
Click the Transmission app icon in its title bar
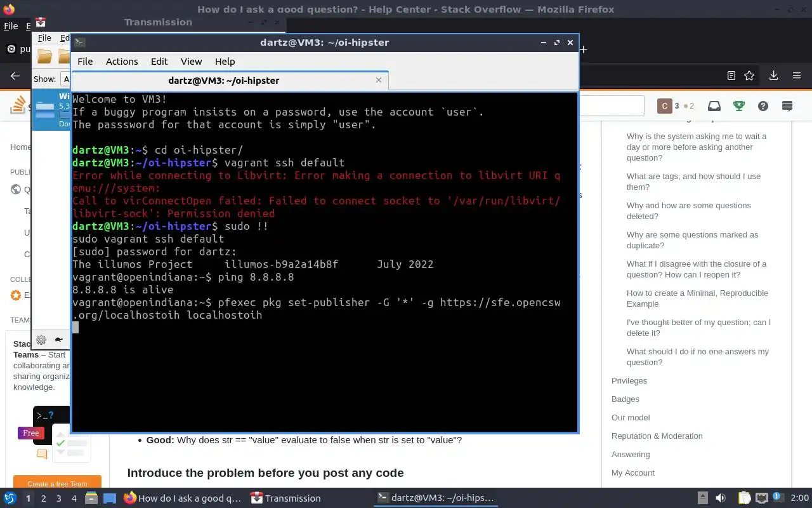[x=41, y=22]
